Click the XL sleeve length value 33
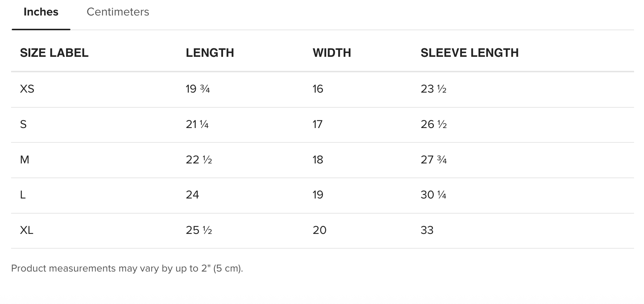 tap(427, 230)
